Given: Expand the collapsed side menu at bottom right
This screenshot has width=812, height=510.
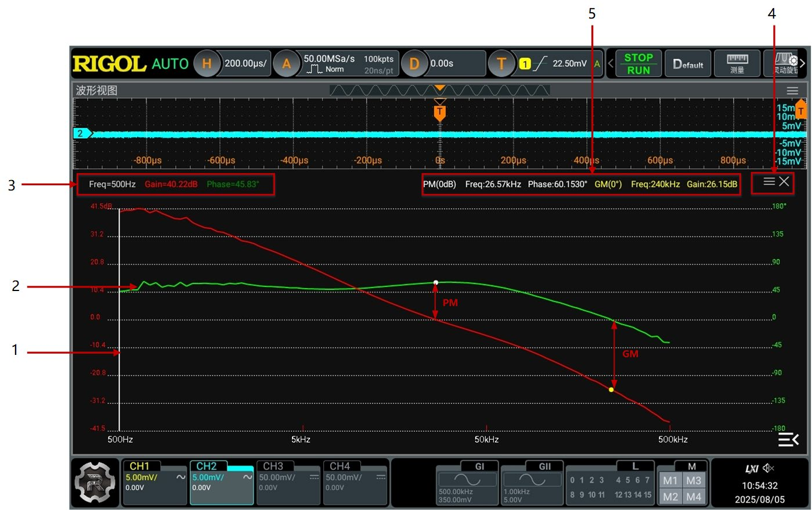Looking at the screenshot, I should [788, 440].
